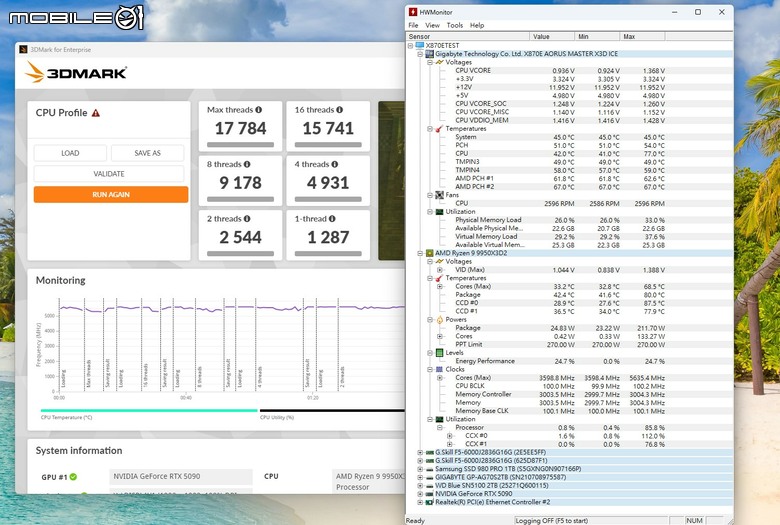The image size is (780, 525).
Task: Click the 4 threads info icon
Action: point(335,164)
